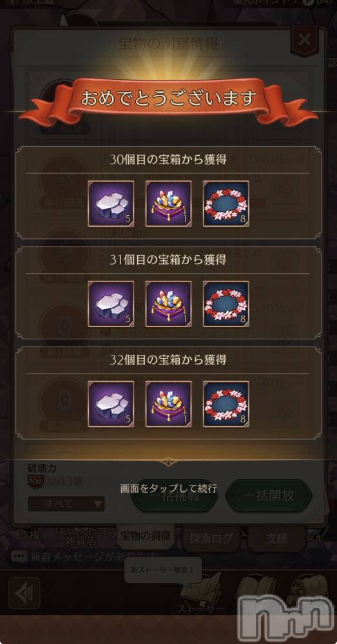Image resolution: width=337 pixels, height=644 pixels.
Task: Tap 画面をタップして続行 to continue
Action: click(x=169, y=488)
